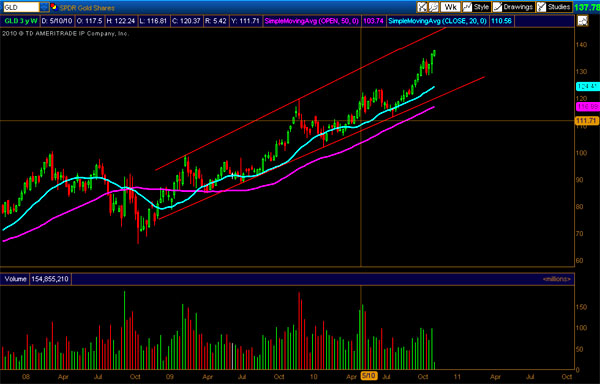Open the Drawings menu button
Viewport: 600px width, 384px height.
[x=513, y=7]
